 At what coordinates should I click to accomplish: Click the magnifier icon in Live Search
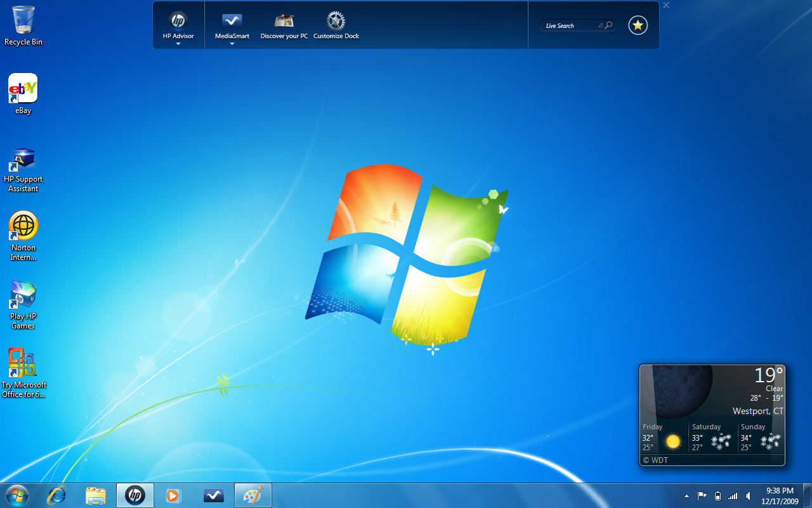point(608,25)
